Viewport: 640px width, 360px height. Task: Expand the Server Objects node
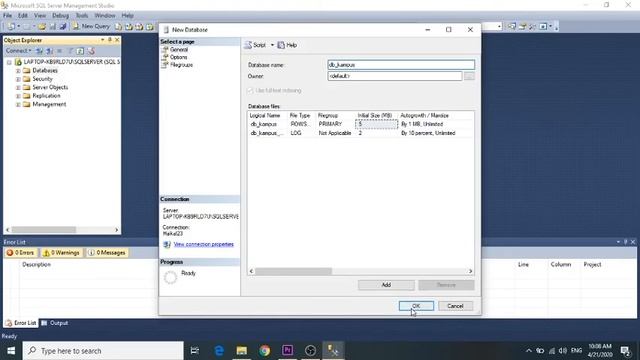pos(18,88)
